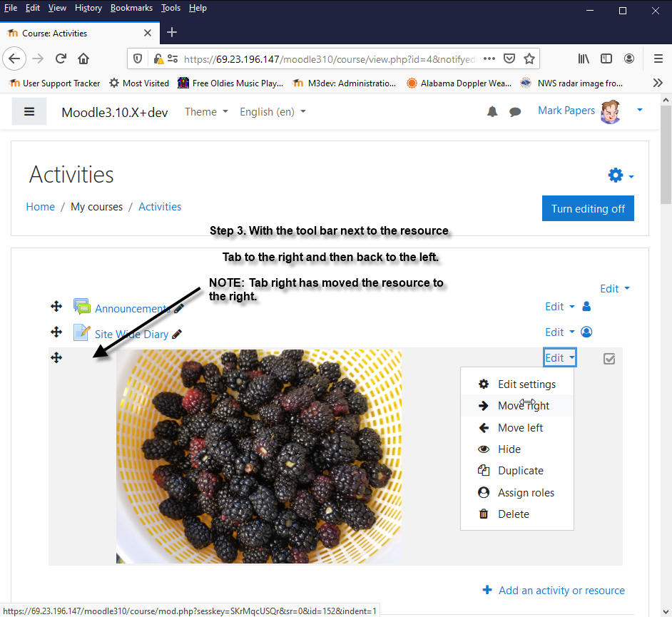Open the Theme dropdown menu
Image resolution: width=672 pixels, height=617 pixels.
point(206,112)
